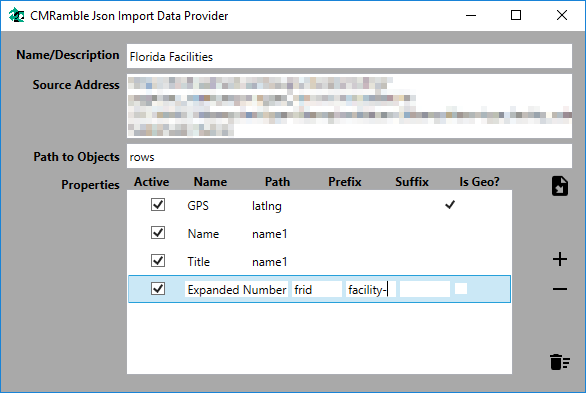Add a new property with the plus icon

click(x=560, y=259)
